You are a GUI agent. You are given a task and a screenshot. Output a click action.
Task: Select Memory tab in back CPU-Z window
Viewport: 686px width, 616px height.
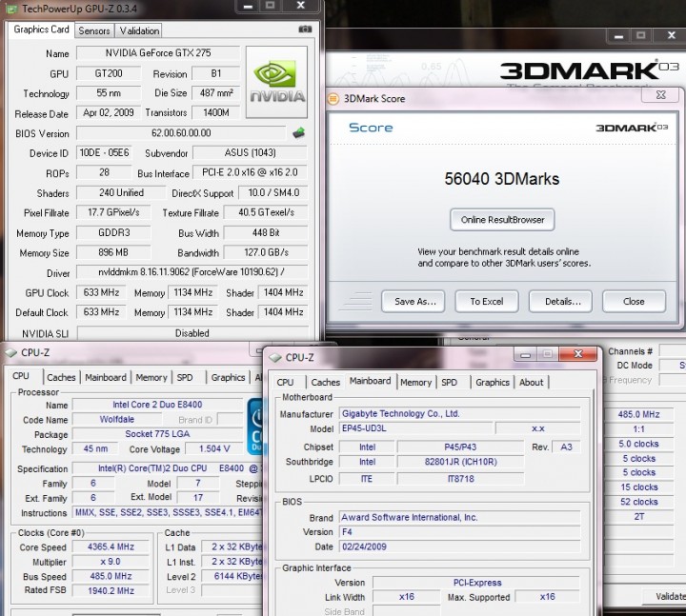pyautogui.click(x=151, y=378)
